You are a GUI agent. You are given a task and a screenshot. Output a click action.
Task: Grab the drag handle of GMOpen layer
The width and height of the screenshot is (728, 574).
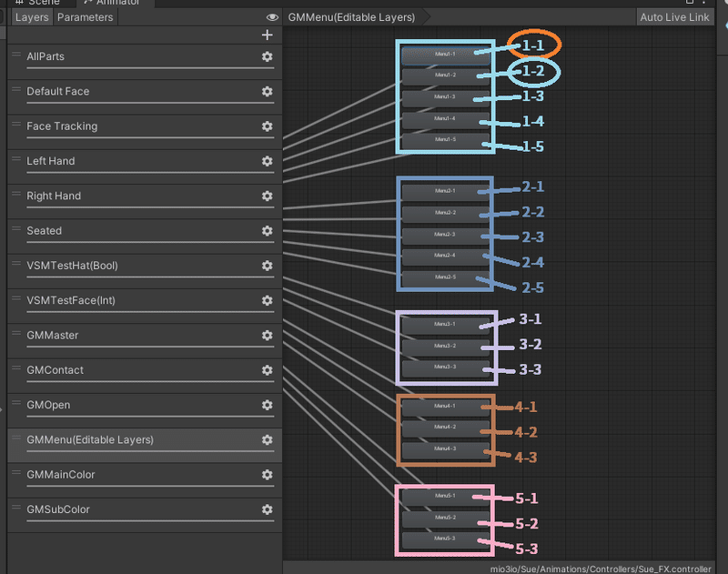[16, 402]
